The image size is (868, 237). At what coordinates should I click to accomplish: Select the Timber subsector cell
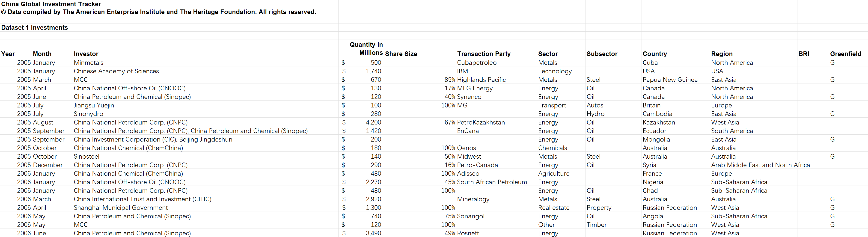coord(596,225)
